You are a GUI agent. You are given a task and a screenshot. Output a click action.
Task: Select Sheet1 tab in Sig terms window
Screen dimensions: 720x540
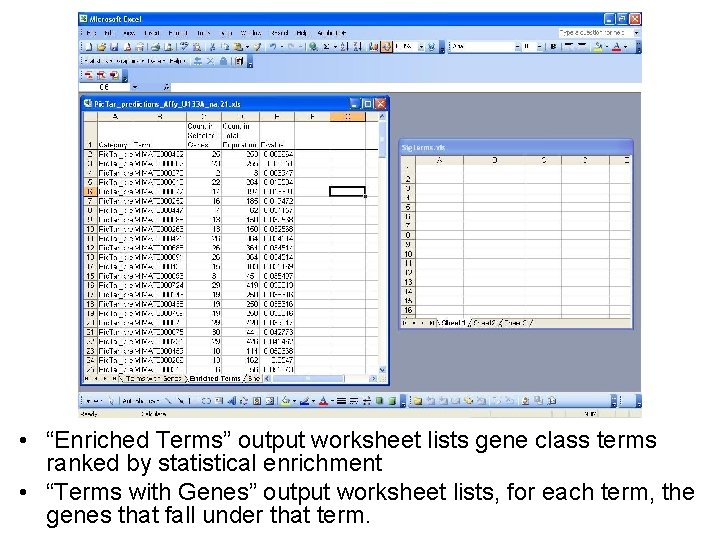(x=453, y=323)
